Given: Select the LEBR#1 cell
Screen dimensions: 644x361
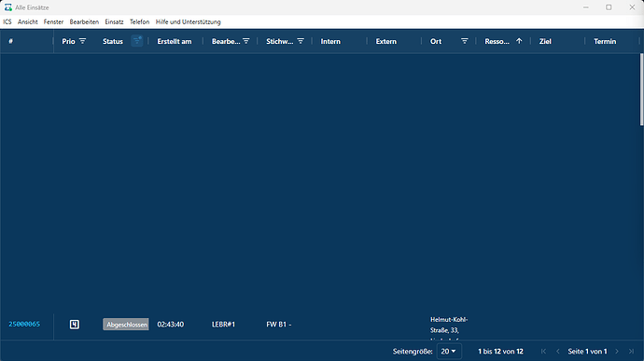Looking at the screenshot, I should (223, 325).
